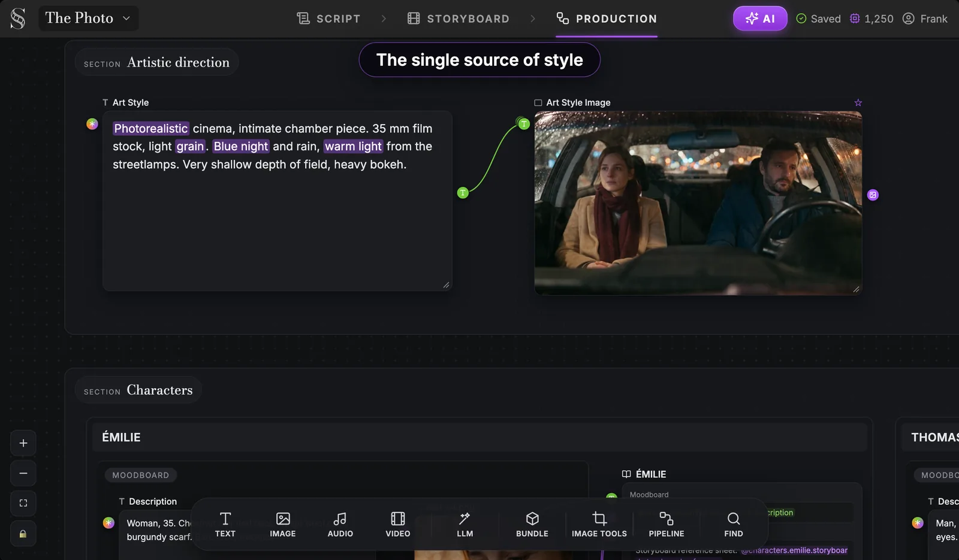The image size is (959, 560).
Task: Fit canvas to screen button
Action: coord(23,503)
